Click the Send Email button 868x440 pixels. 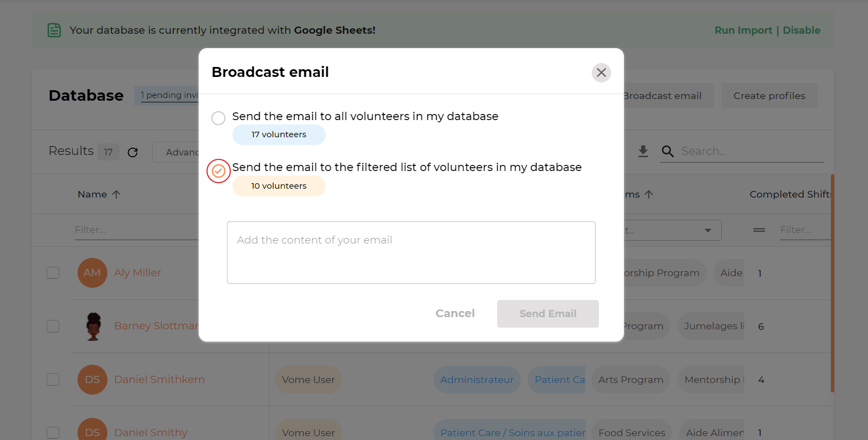[548, 314]
